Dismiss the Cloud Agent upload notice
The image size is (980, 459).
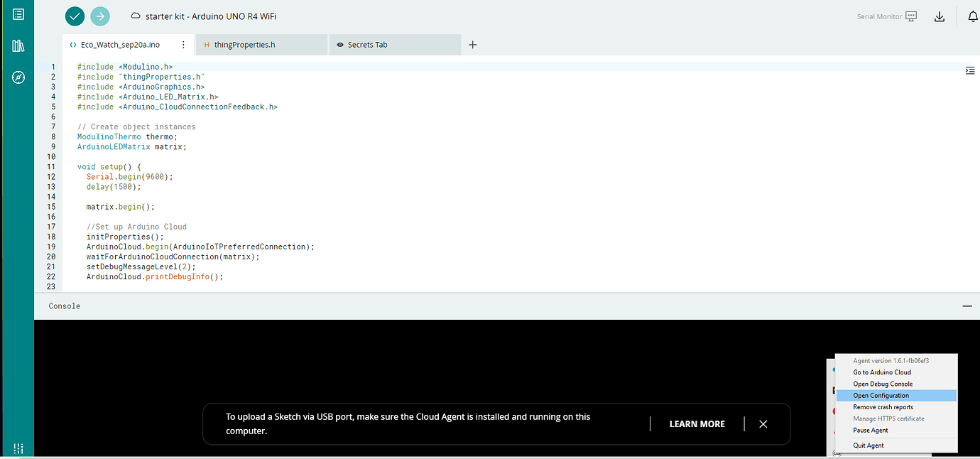click(x=763, y=423)
